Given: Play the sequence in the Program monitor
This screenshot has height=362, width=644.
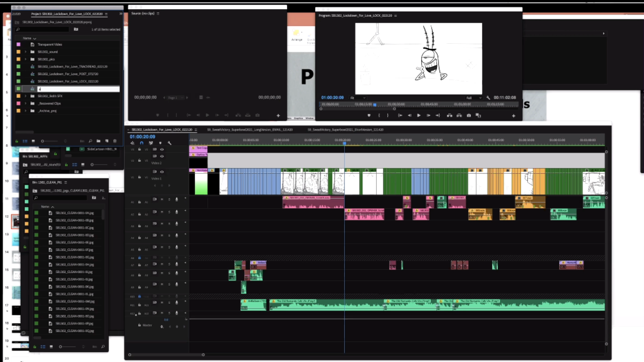Looking at the screenshot, I should [419, 116].
